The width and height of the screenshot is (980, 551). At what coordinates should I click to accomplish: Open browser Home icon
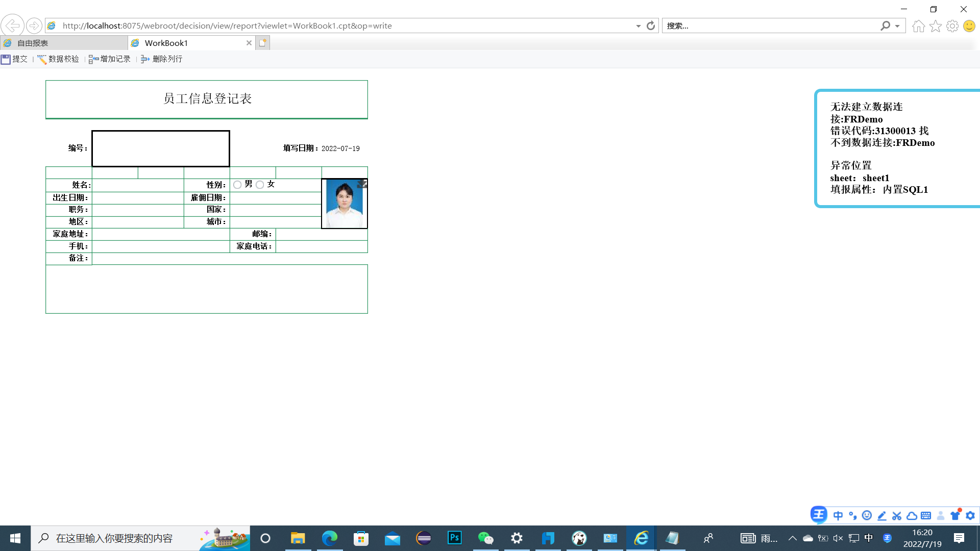(x=918, y=26)
